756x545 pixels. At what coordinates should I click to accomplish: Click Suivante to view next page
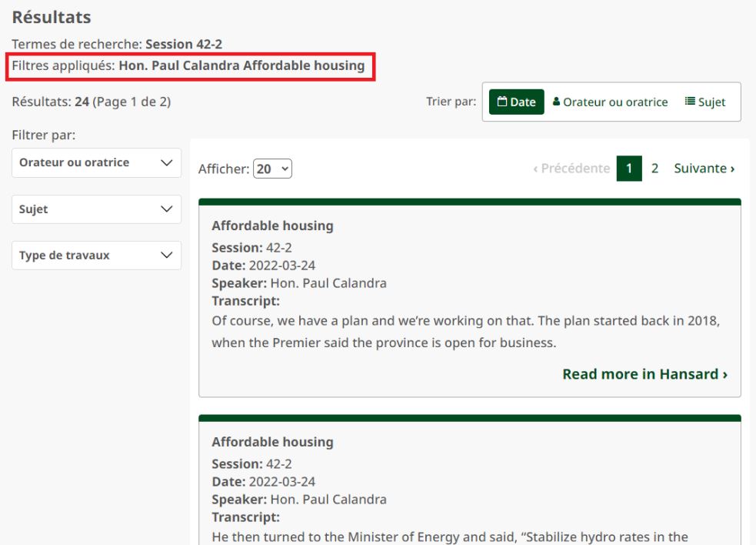pos(704,168)
